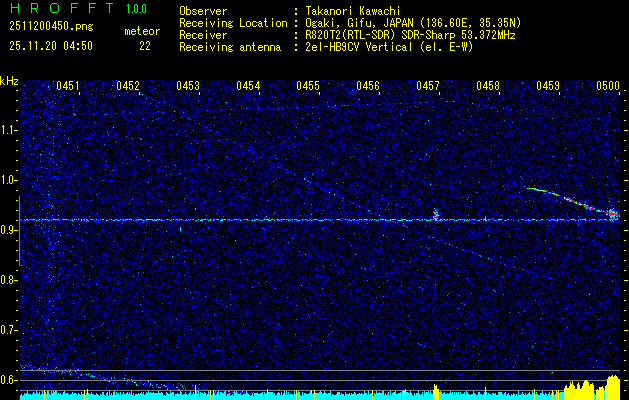
Task: Select the 0457 time marker
Action: [x=428, y=86]
